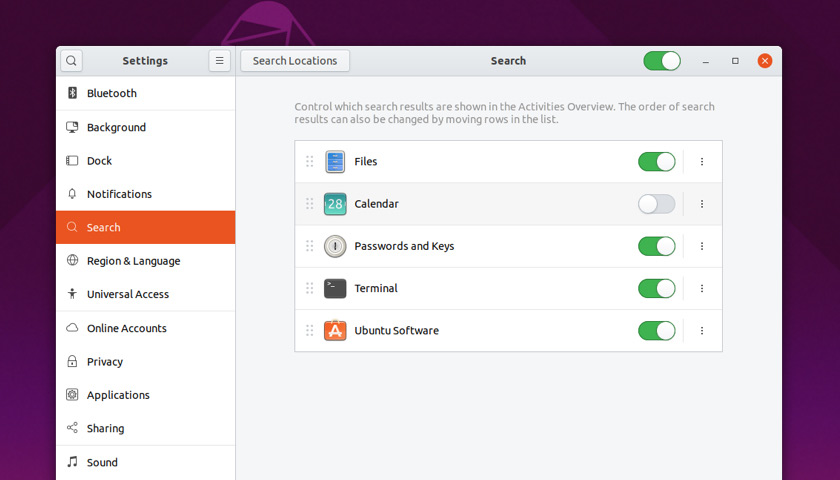Screen dimensions: 840x480
Task: Click the Calendar label text
Action: click(x=377, y=204)
